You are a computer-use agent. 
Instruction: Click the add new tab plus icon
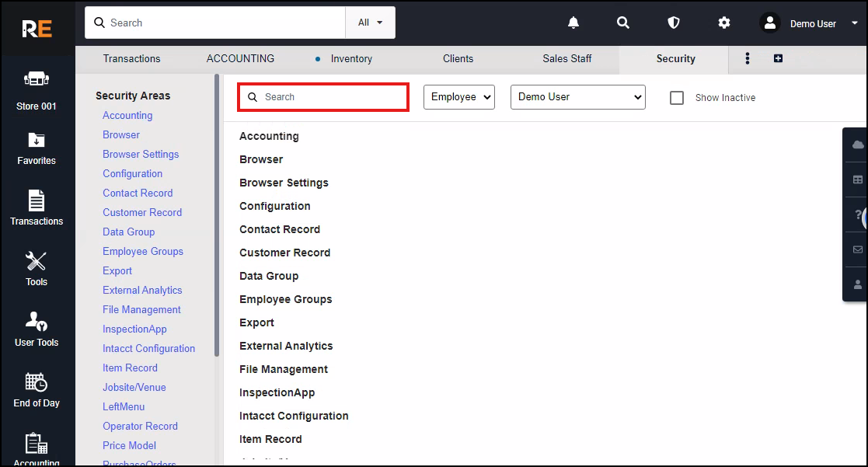778,59
